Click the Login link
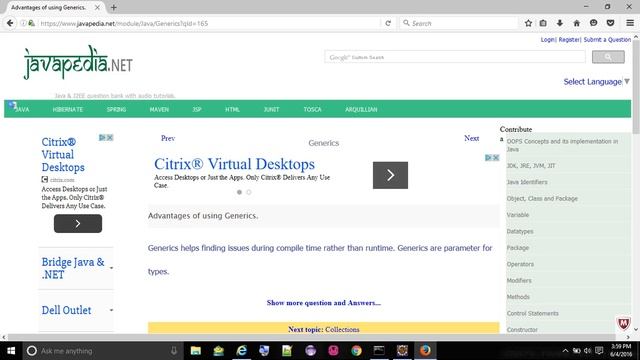 (547, 40)
